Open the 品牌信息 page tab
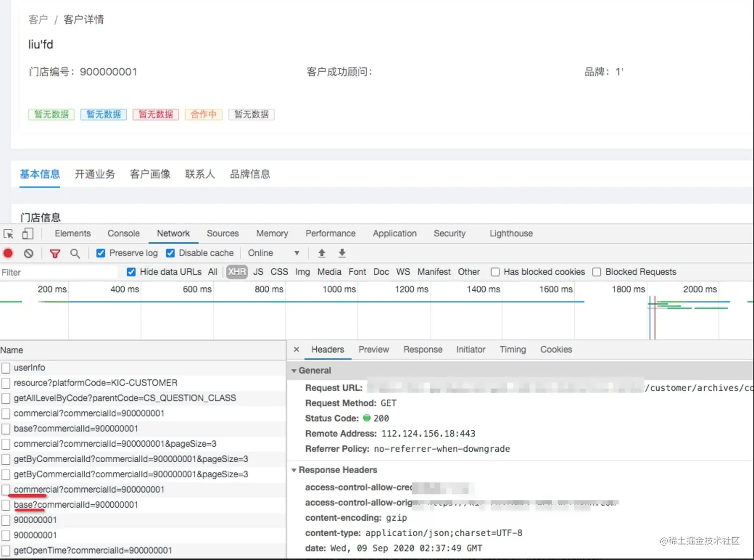This screenshot has height=560, width=754. (x=250, y=174)
